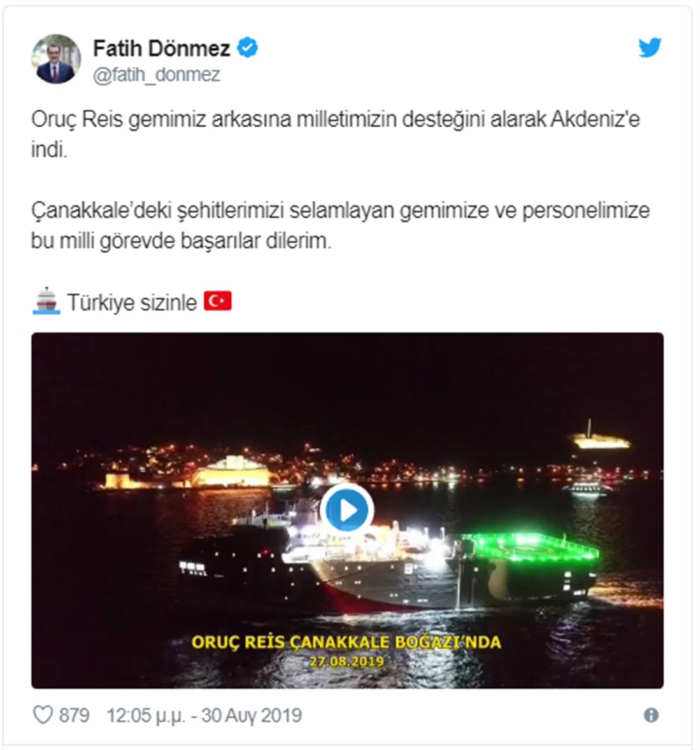
Task: Like the tweet via heart icon
Action: [x=43, y=715]
